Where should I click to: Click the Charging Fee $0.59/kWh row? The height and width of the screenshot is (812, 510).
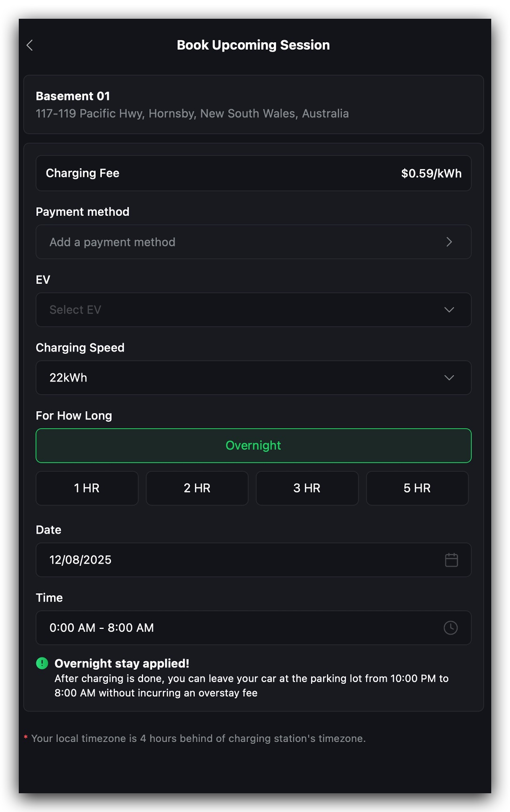254,173
